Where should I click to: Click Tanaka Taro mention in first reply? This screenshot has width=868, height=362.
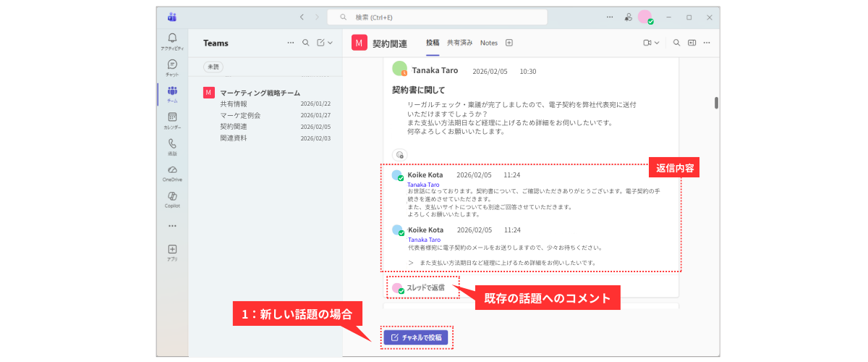pos(424,185)
